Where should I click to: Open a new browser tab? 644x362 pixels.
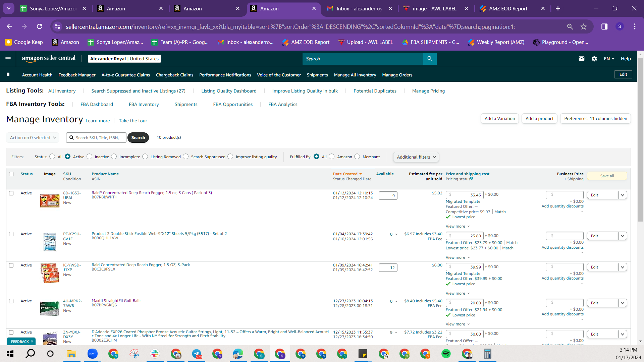[558, 8]
